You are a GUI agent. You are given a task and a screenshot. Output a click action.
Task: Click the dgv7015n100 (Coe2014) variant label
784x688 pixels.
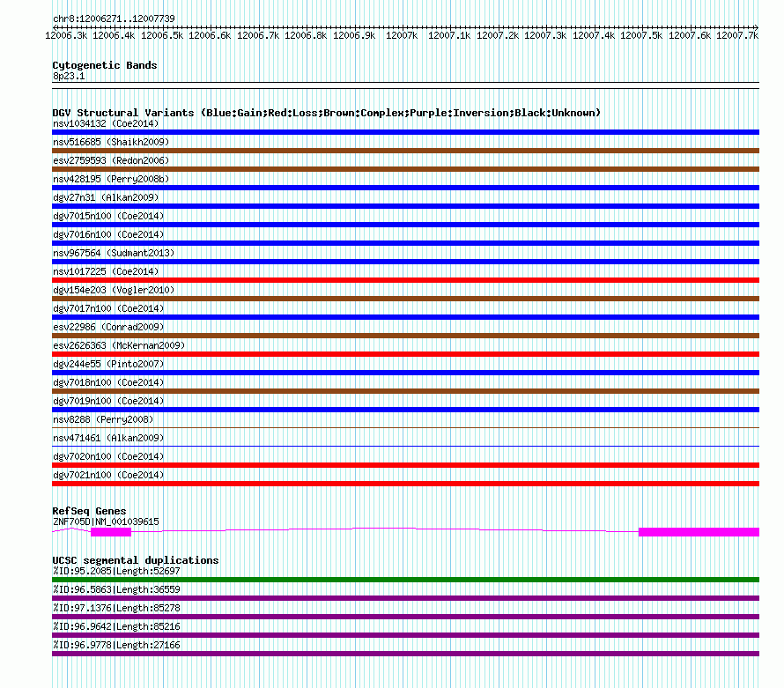click(108, 216)
